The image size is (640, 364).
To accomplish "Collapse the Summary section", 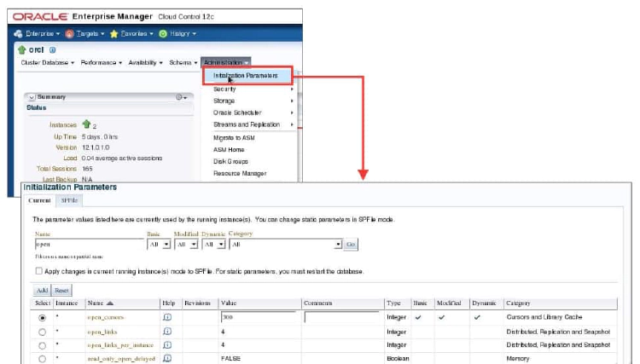I will click(x=32, y=97).
